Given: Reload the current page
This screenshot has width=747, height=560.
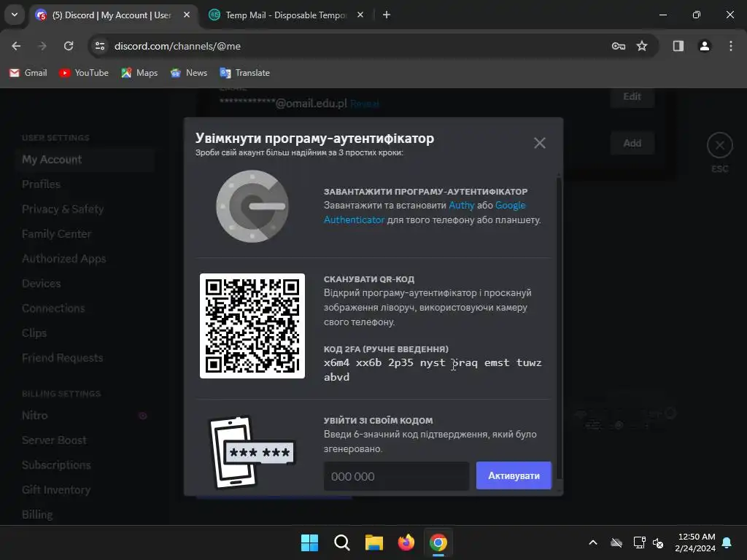Looking at the screenshot, I should pyautogui.click(x=69, y=46).
